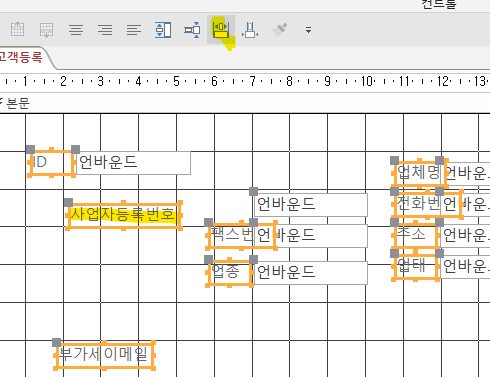Select the 언바운드 text box beside 업종
The image size is (490, 377).
311,273
